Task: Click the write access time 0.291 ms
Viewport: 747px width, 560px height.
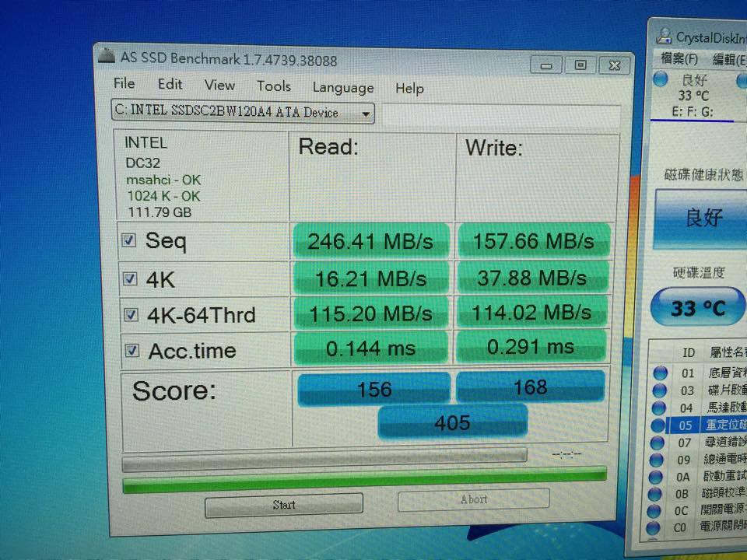Action: click(x=530, y=346)
